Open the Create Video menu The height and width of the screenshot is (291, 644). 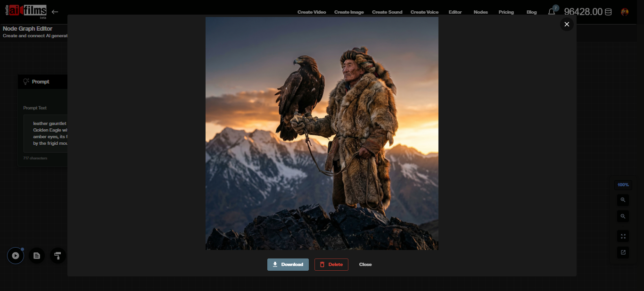[311, 12]
